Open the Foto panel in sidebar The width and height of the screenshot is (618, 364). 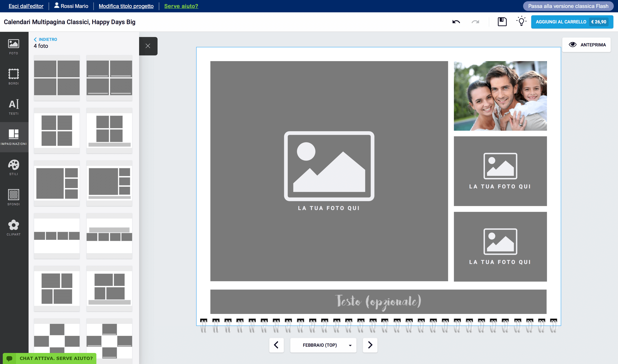coord(14,47)
